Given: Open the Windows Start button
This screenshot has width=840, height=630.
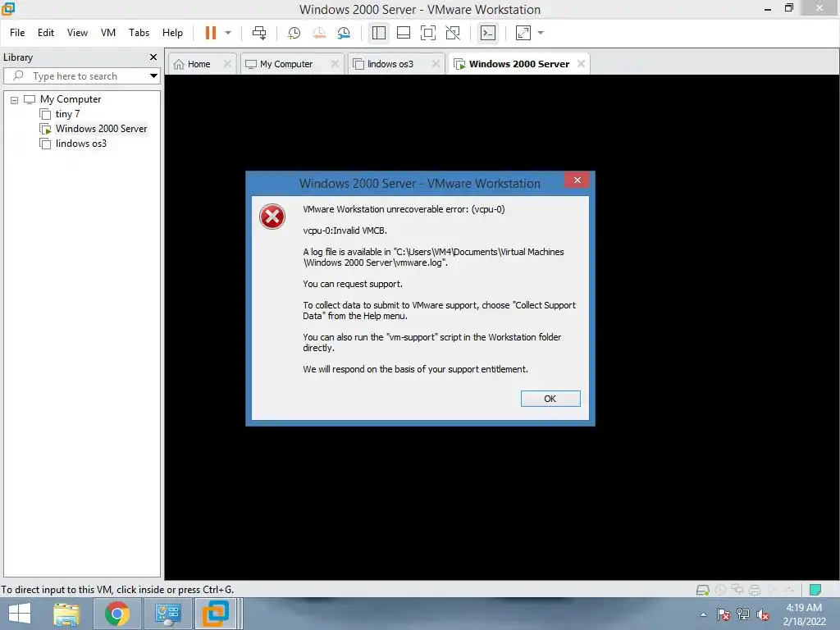Looking at the screenshot, I should pos(20,614).
